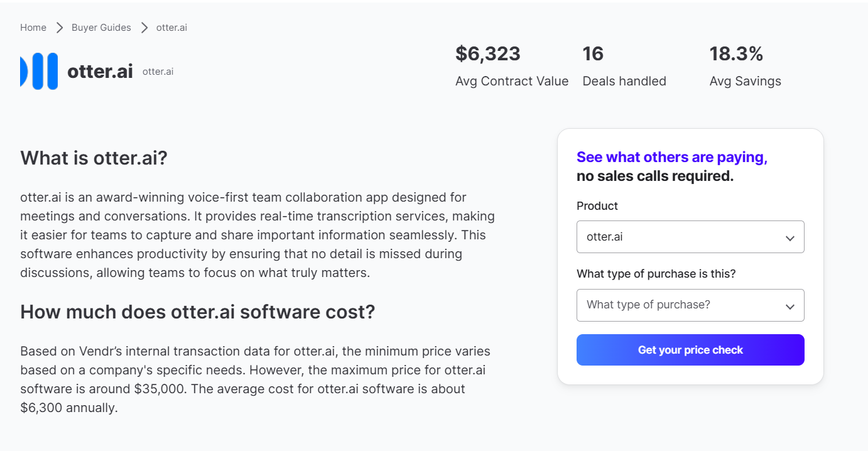868x451 pixels.
Task: Select the otter.ai breadcrumb item
Action: 171,28
